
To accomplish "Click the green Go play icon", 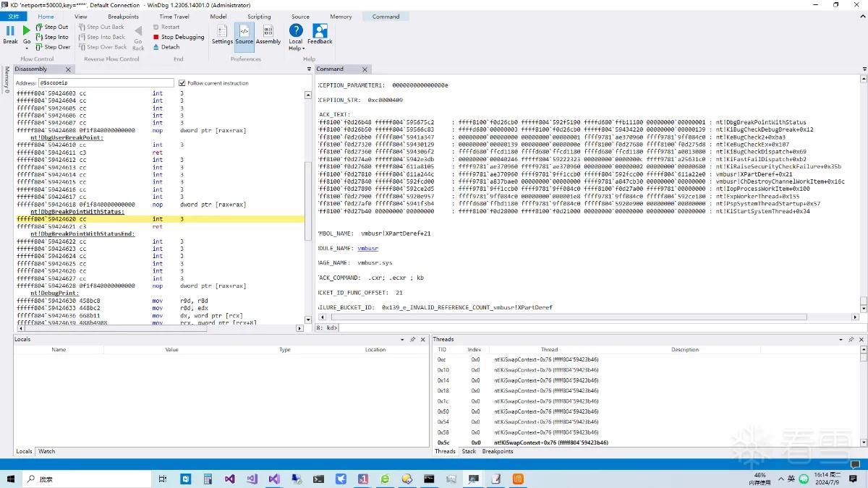I will pos(27,30).
